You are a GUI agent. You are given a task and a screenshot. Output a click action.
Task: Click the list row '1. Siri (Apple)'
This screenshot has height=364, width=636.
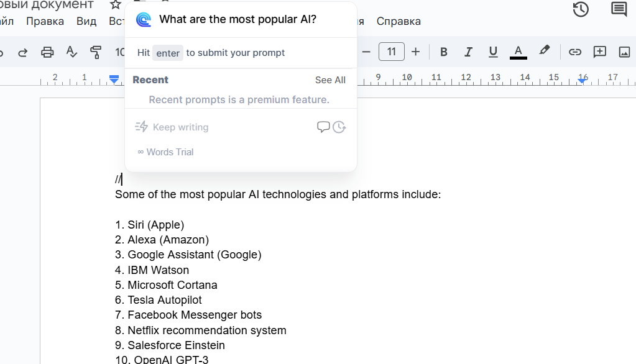click(150, 225)
